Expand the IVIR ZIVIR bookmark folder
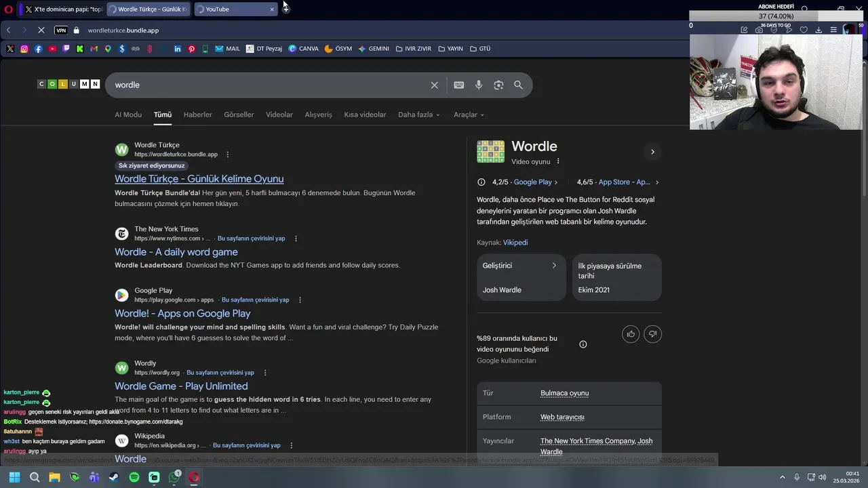This screenshot has width=868, height=488. click(413, 49)
